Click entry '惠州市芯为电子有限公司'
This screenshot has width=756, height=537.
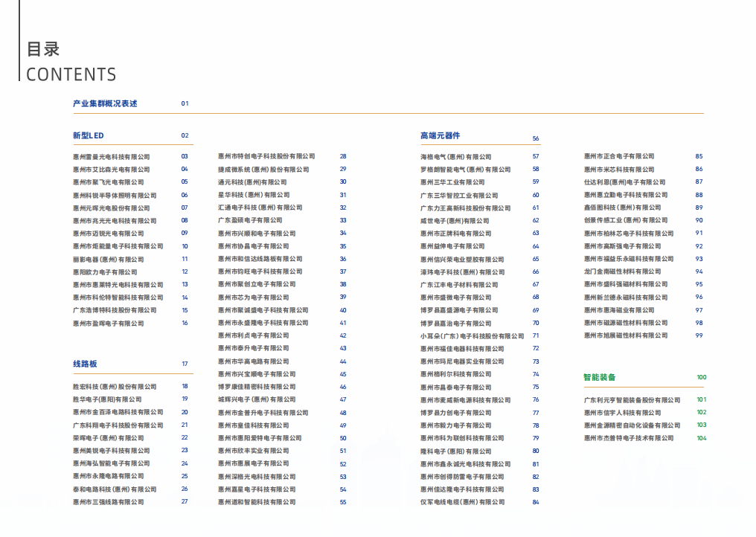pos(254,298)
